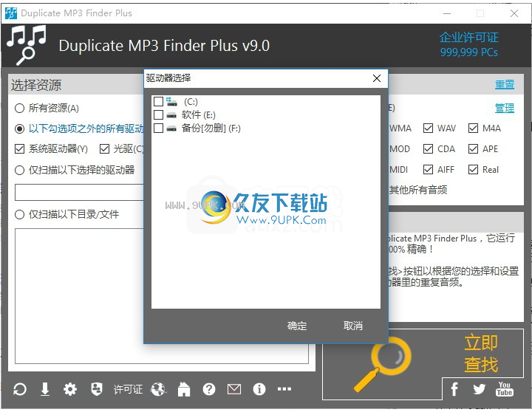This screenshot has height=415, width=532.
Task: Open the Facebook icon link
Action: coord(454,389)
